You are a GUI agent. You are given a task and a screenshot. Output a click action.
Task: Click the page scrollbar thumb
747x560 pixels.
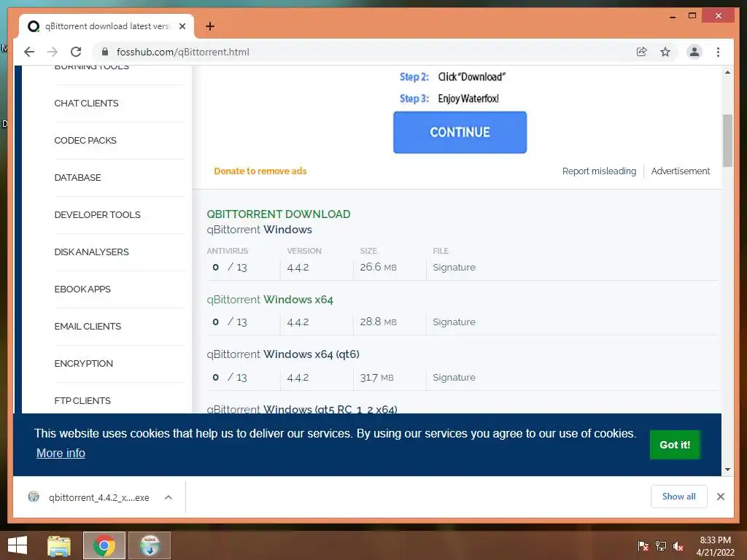point(727,141)
